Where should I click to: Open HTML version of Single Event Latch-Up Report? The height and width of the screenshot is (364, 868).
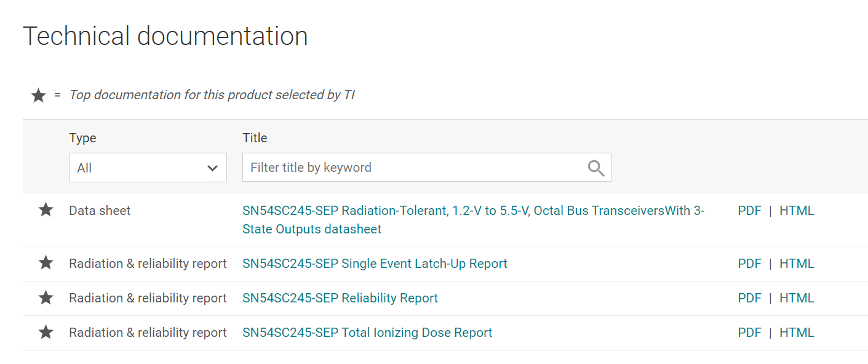[797, 264]
